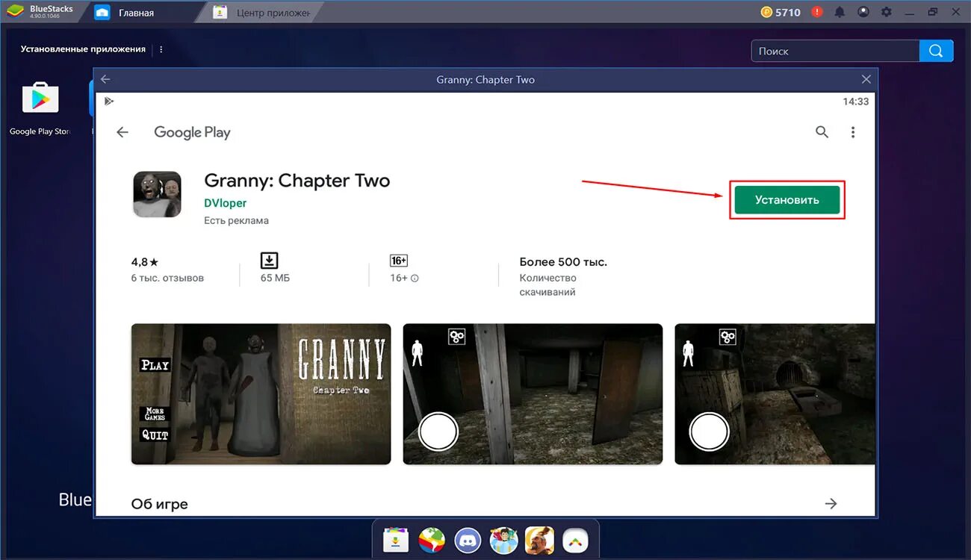Open the colored chevron icon in the dock
971x560 pixels.
tap(575, 540)
